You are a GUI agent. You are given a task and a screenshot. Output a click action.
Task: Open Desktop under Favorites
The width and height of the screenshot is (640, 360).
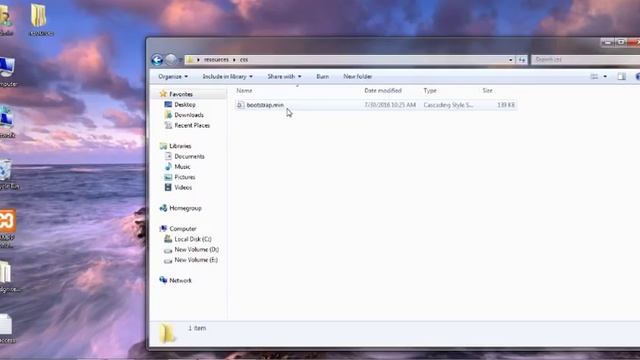point(185,104)
